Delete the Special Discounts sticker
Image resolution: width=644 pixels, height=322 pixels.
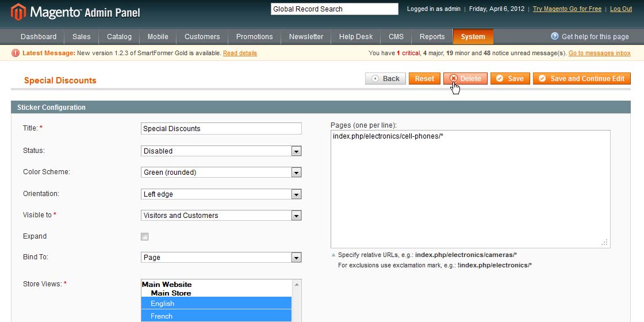click(x=465, y=79)
